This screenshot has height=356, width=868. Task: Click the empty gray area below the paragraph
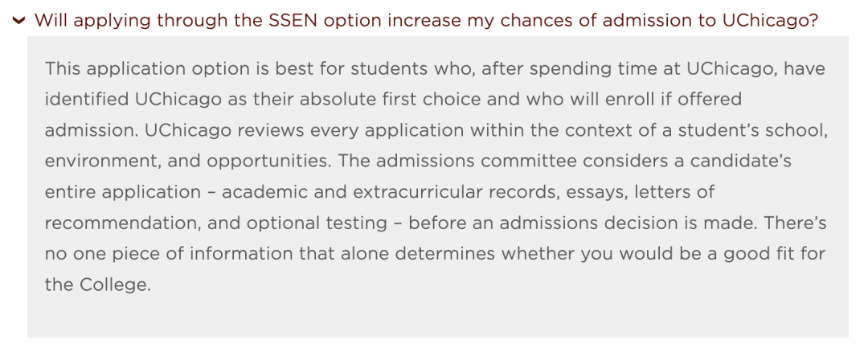click(x=437, y=318)
